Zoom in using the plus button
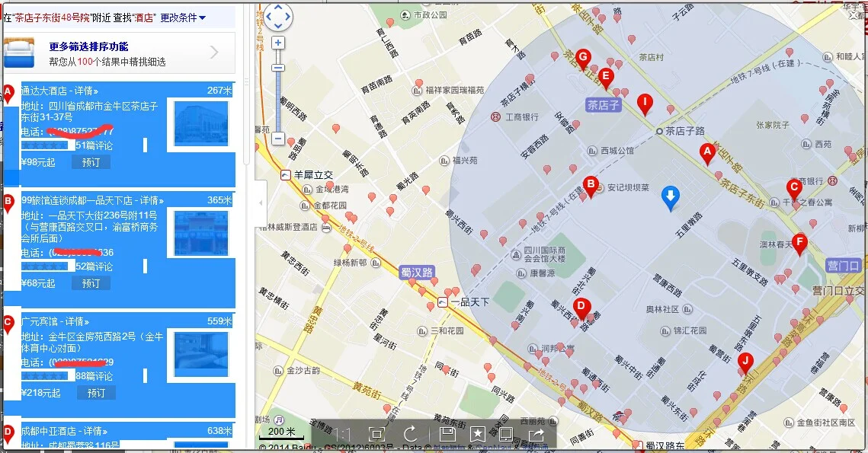 pyautogui.click(x=277, y=43)
